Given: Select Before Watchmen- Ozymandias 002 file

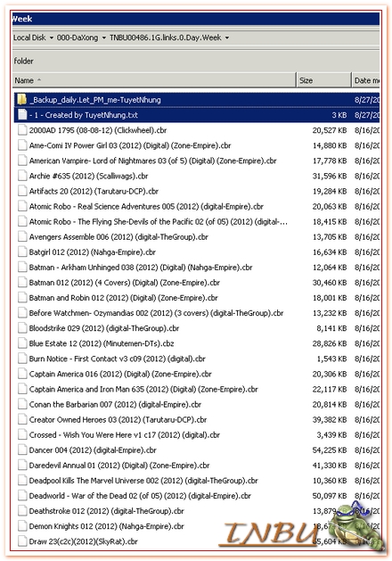Looking at the screenshot, I should [x=156, y=313].
